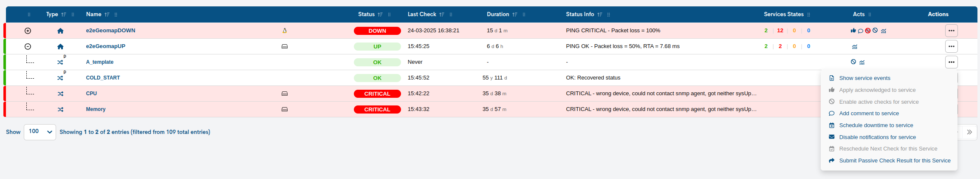Sort by the Last Check column
Screen dimensions: 980x179
pyautogui.click(x=441, y=14)
